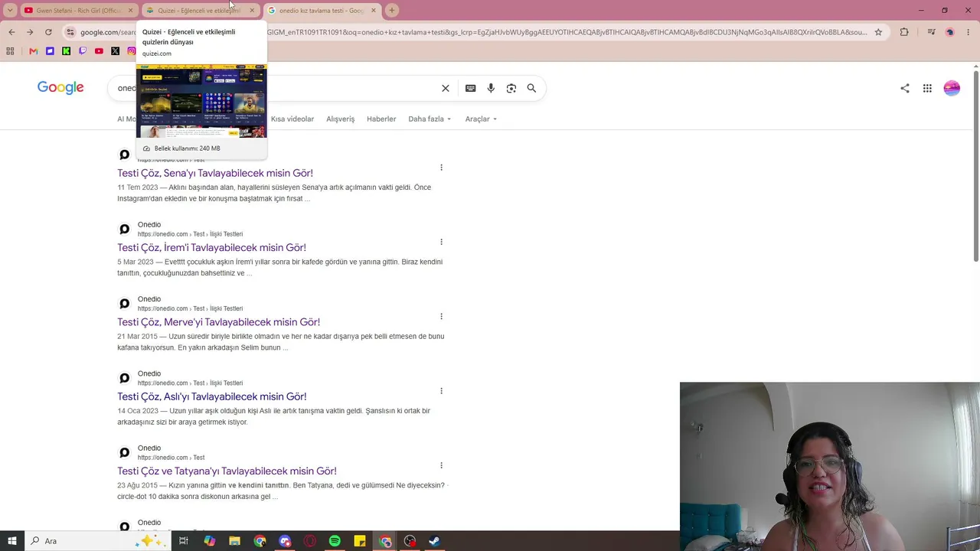Open the Chrome profile avatar in toolbar

[x=949, y=32]
